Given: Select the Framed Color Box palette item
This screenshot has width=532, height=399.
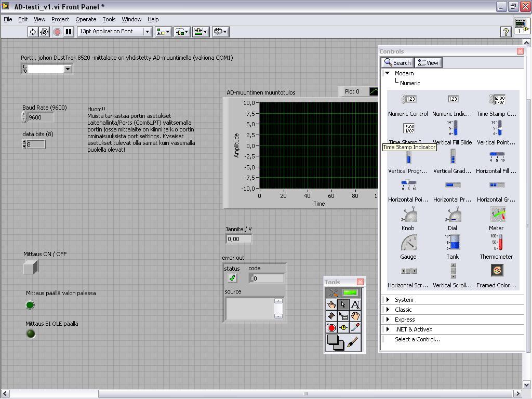Looking at the screenshot, I should pyautogui.click(x=496, y=276).
